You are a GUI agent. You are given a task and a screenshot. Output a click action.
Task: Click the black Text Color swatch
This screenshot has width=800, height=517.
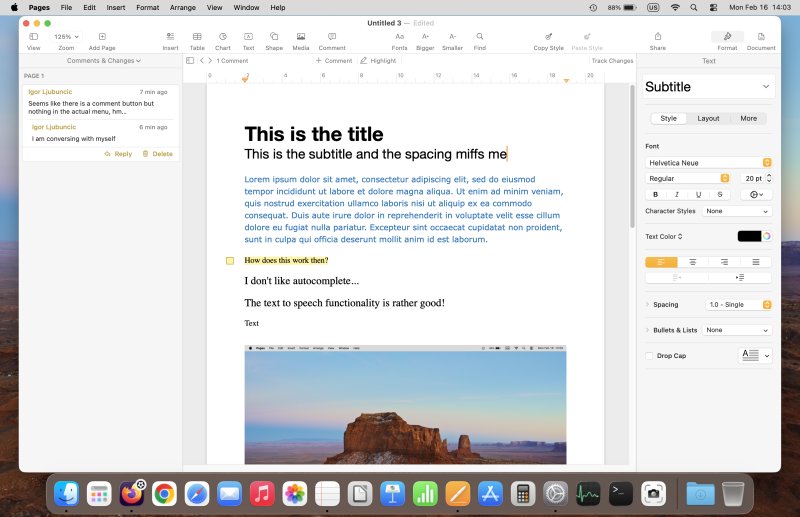pyautogui.click(x=749, y=237)
